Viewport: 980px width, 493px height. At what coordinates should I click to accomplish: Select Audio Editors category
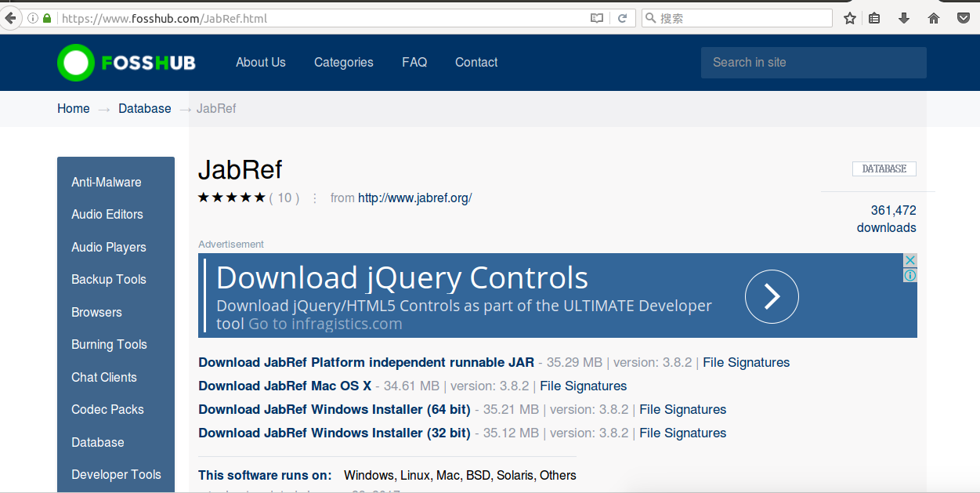coord(107,215)
